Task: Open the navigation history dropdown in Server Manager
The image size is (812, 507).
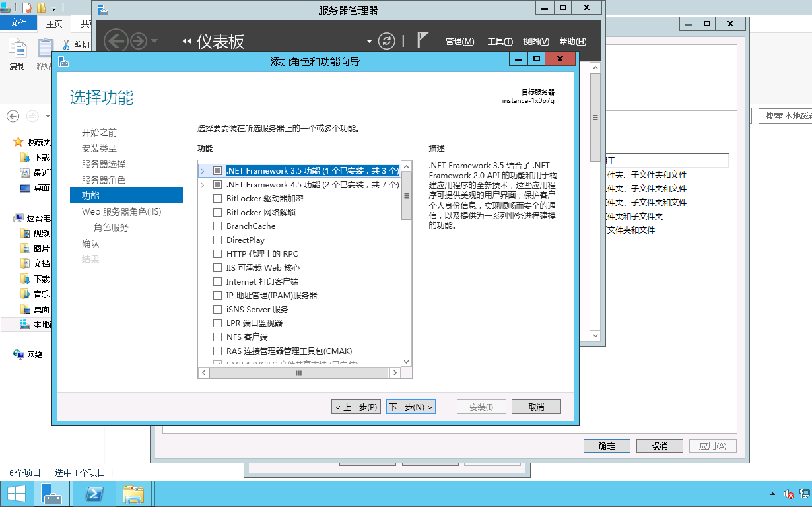Action: [x=154, y=41]
